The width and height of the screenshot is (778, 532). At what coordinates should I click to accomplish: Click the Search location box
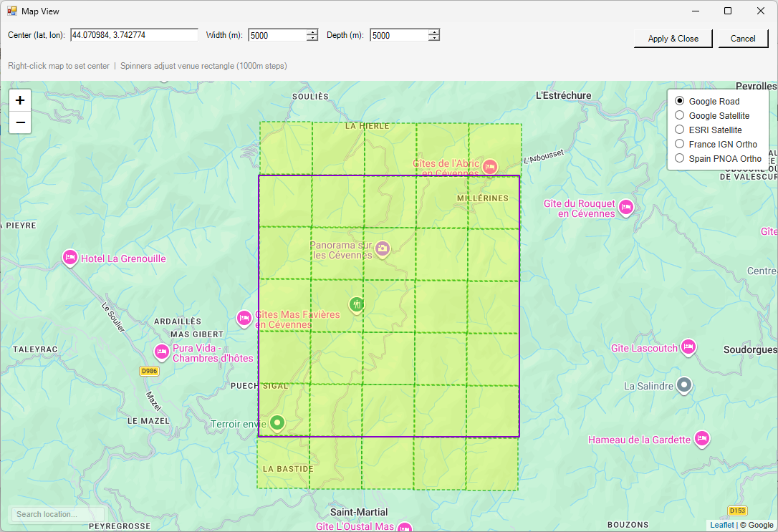(57, 514)
